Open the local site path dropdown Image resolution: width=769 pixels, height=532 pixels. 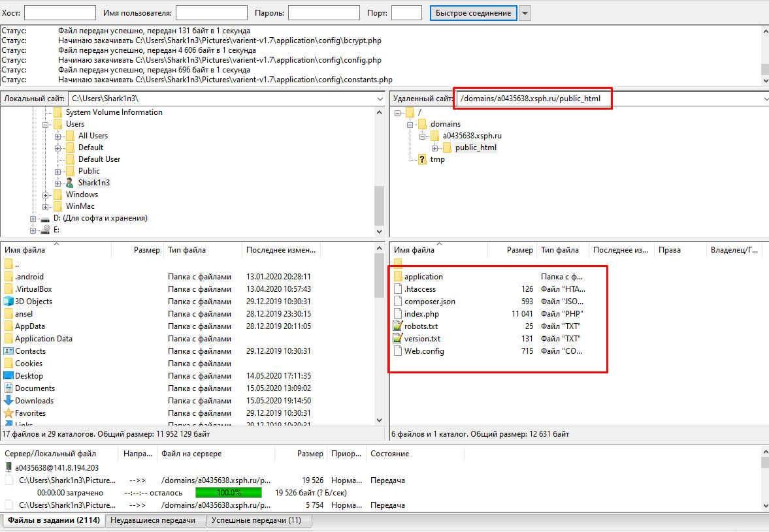380,99
